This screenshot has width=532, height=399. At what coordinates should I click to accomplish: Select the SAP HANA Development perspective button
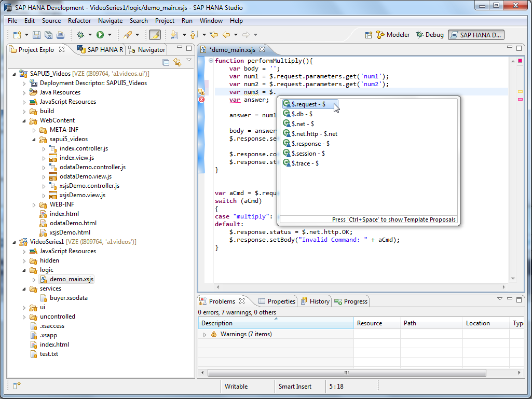tap(476, 35)
